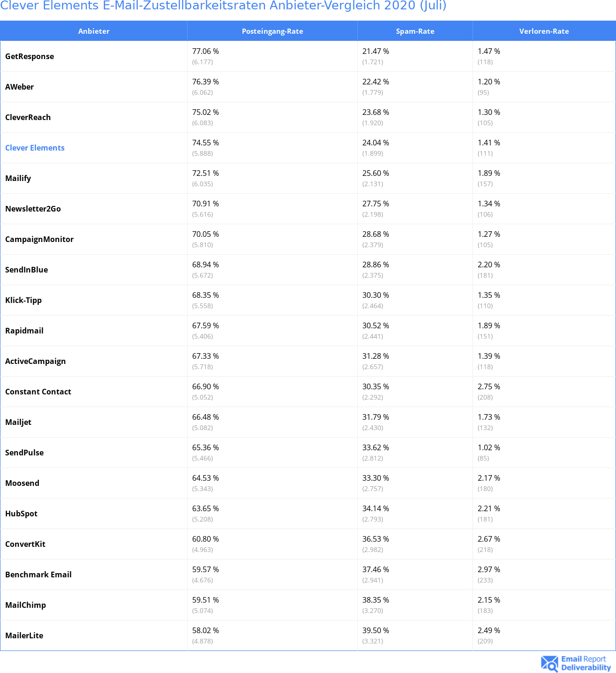
Task: Click the Newsletter2Go provider name
Action: click(33, 209)
